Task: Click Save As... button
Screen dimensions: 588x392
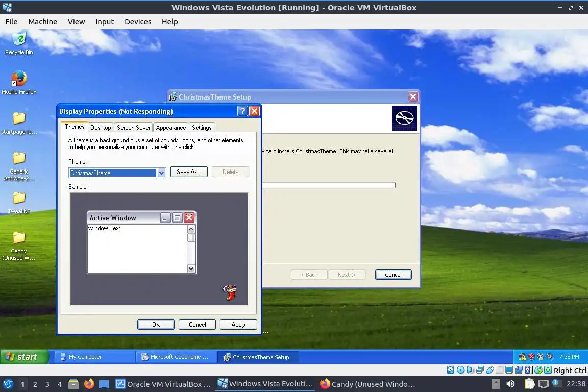Action: point(189,172)
